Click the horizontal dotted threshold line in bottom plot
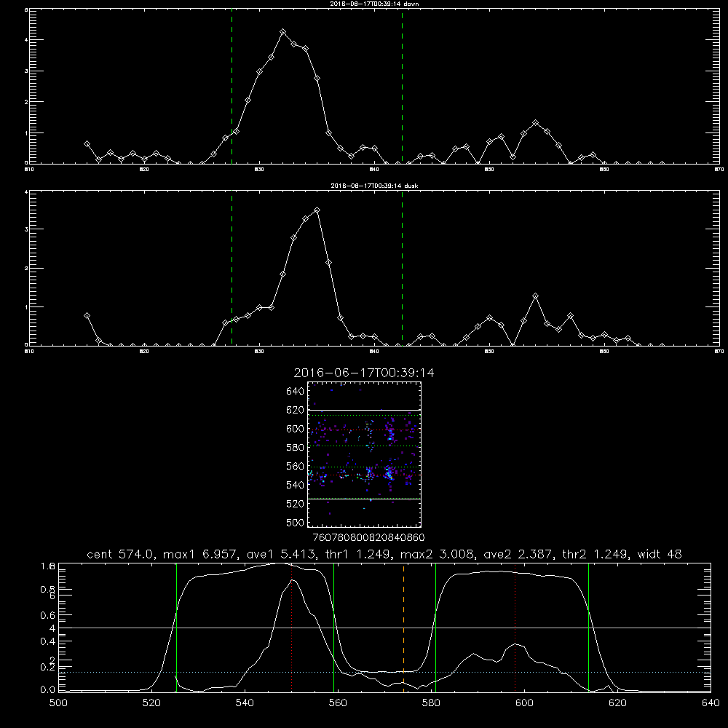 tap(384, 672)
